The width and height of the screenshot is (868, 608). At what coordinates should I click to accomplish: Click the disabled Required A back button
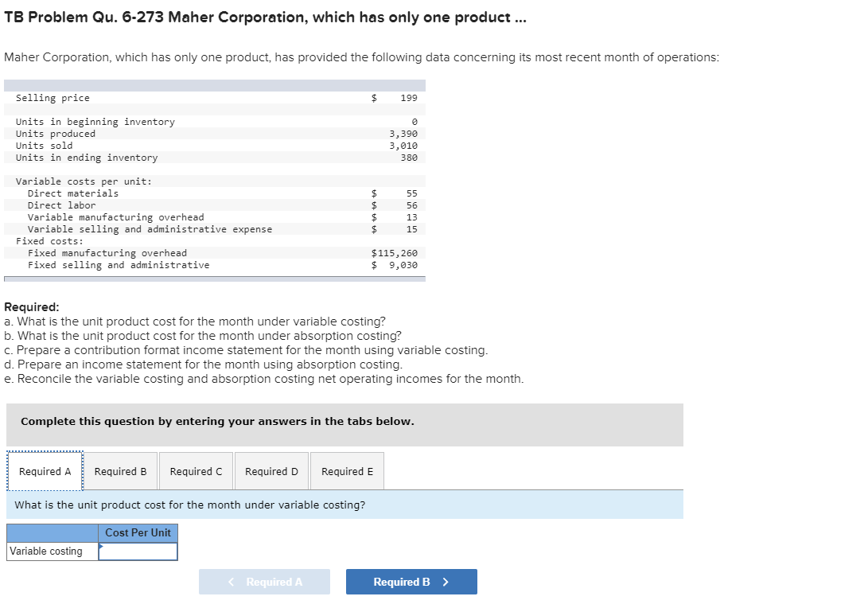coord(264,581)
